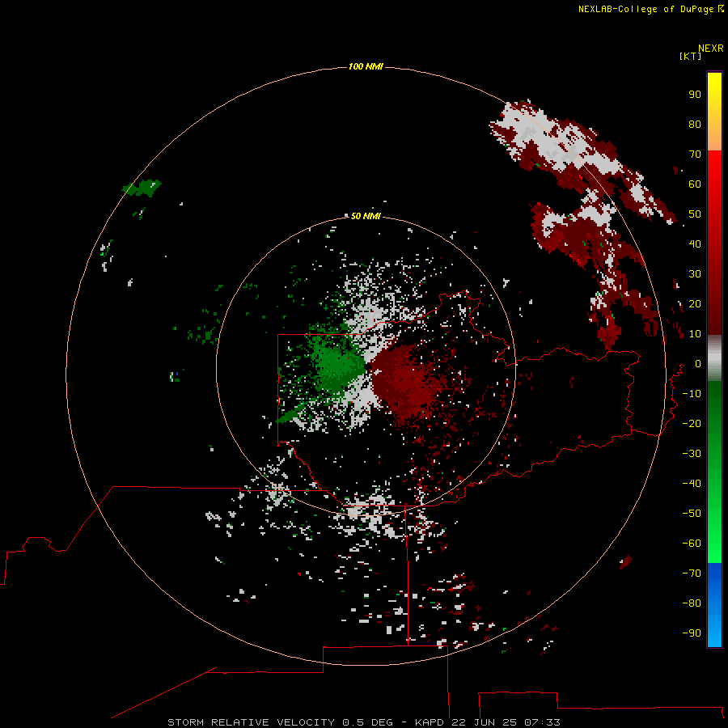Image resolution: width=728 pixels, height=728 pixels.
Task: Click the -60 value on the velocity legend
Action: 692,544
